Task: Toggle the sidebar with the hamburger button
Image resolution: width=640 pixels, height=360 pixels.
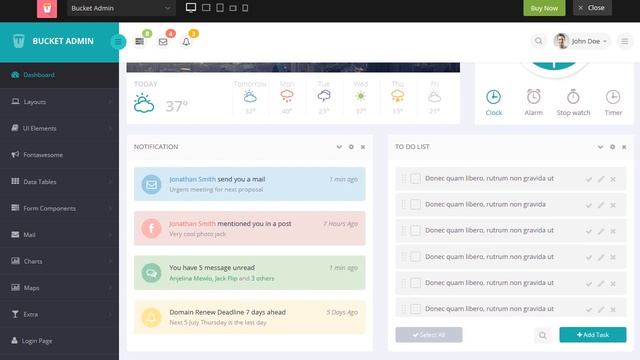Action: 118,42
